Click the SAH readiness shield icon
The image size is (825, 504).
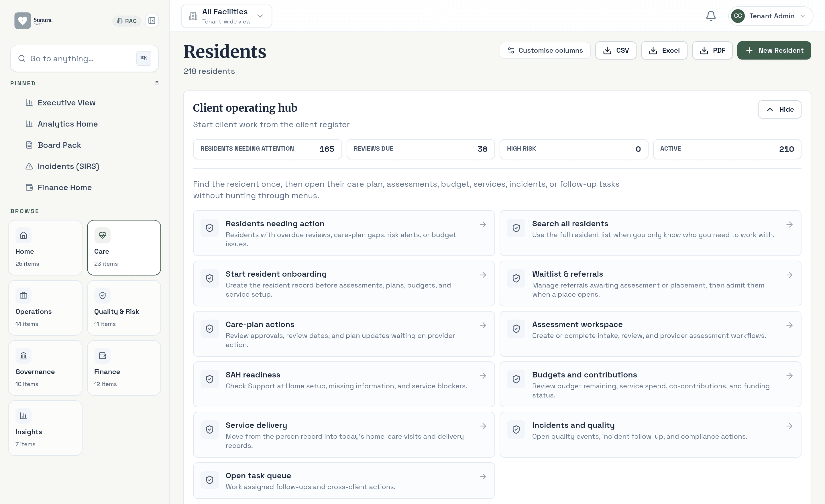(x=210, y=379)
